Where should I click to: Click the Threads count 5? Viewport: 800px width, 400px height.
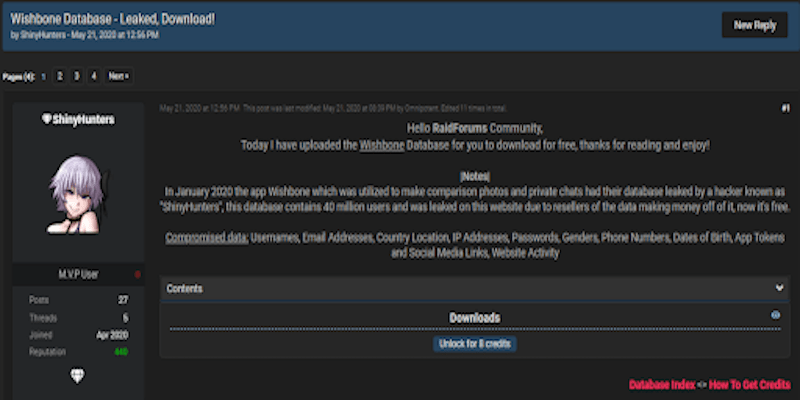tap(126, 318)
